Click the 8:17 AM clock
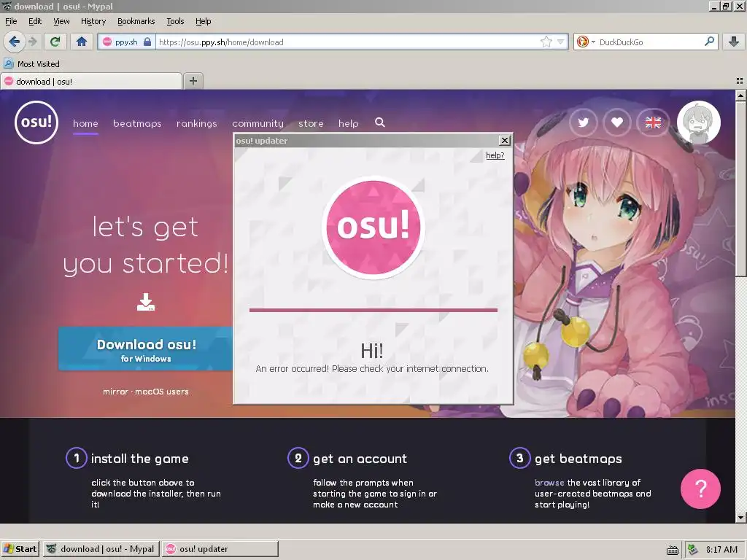This screenshot has width=747, height=560. tap(721, 550)
